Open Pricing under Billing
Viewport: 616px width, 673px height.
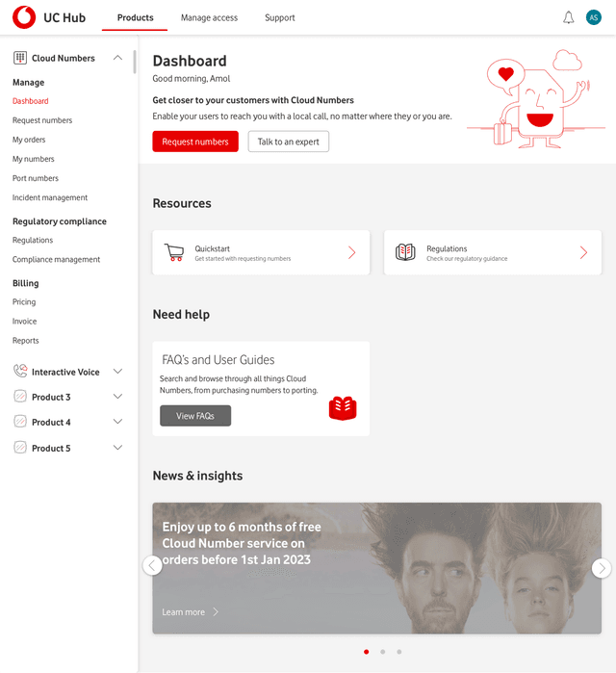[24, 301]
